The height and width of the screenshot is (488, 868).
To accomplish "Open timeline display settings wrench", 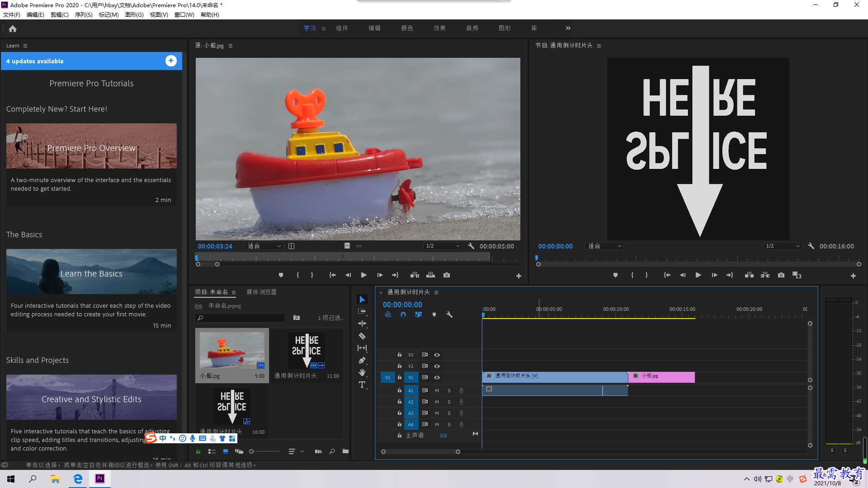I will tap(449, 314).
